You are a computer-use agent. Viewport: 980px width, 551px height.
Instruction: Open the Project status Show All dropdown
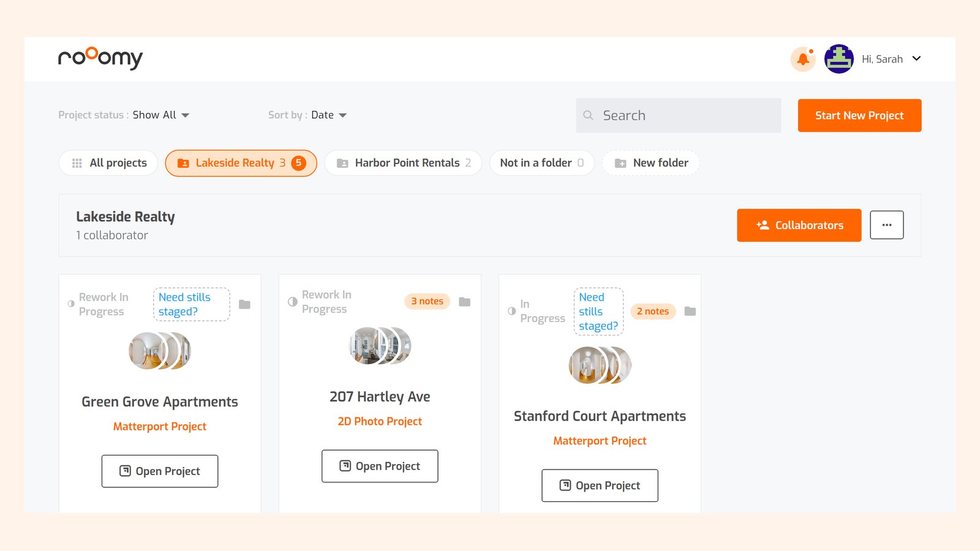point(161,115)
